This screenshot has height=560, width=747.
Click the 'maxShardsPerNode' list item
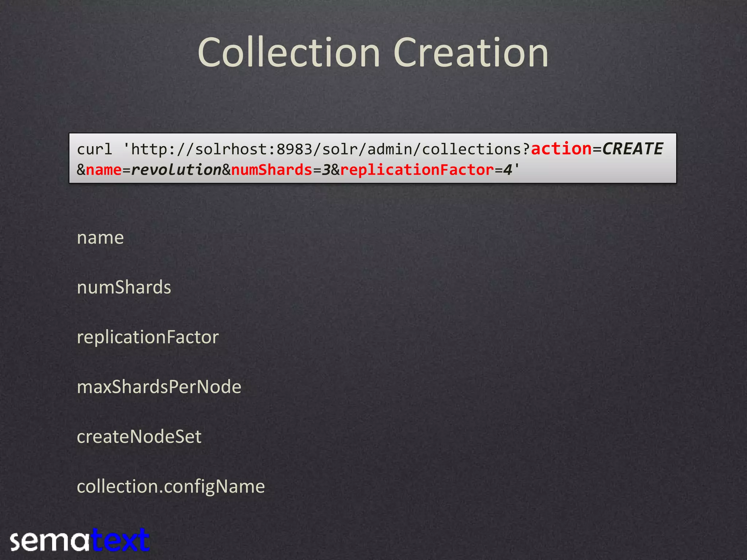[x=159, y=386]
